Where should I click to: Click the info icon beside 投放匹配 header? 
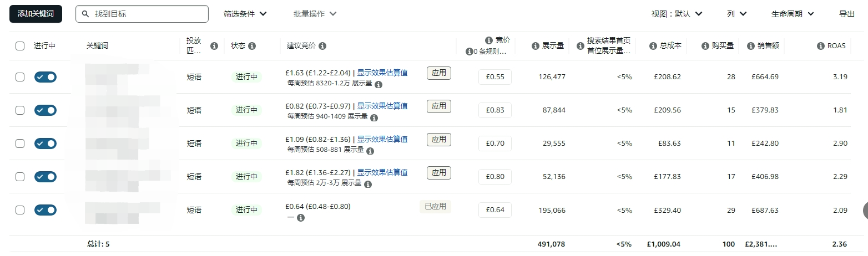(214, 46)
